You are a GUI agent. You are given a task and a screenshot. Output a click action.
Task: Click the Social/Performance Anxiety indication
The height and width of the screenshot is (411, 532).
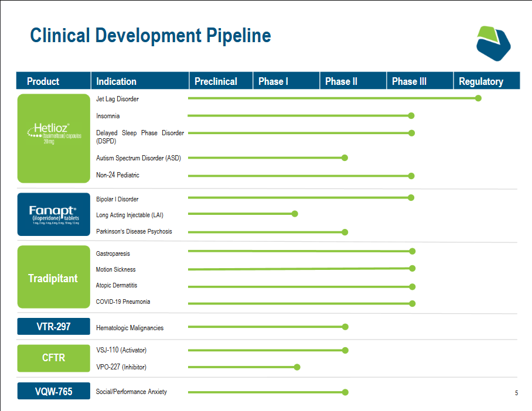coord(131,392)
